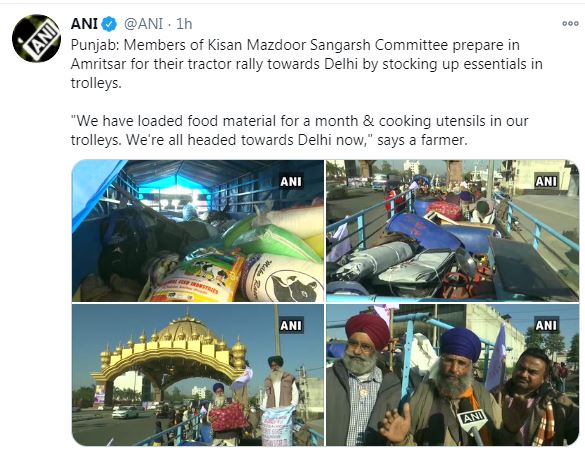This screenshot has height=457, width=585.
Task: Click ANI watermark on loaded trolley road photo
Action: [546, 181]
